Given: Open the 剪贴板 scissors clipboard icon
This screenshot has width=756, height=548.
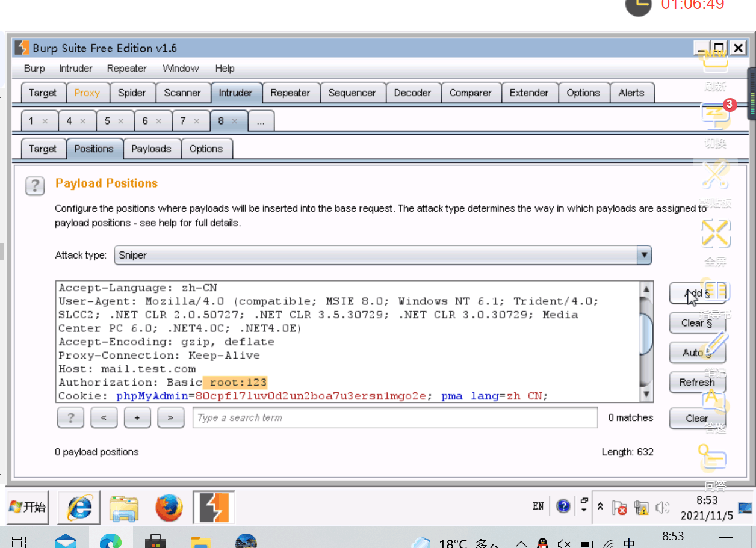Looking at the screenshot, I should coord(716,174).
